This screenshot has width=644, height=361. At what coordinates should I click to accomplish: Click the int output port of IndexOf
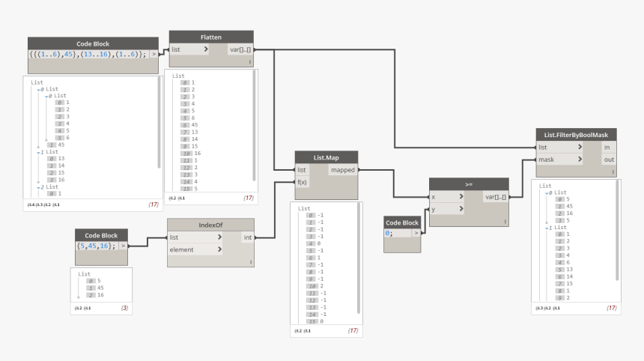247,237
